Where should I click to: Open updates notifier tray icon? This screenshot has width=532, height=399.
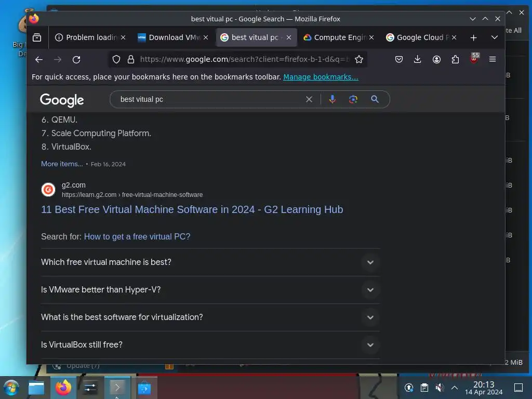coord(409,388)
